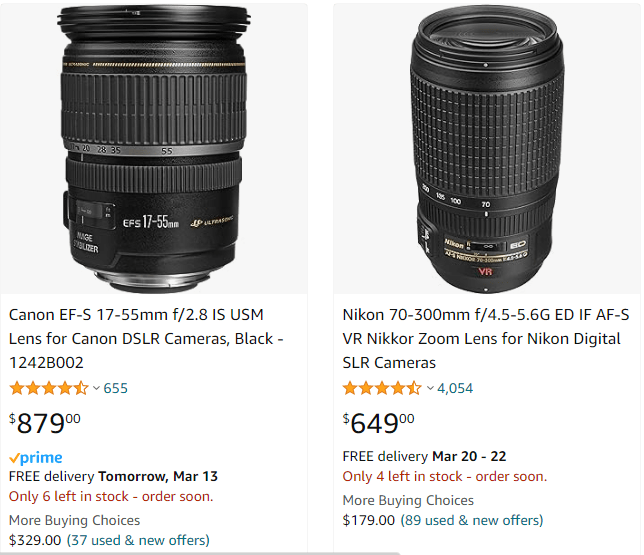Image resolution: width=644 pixels, height=555 pixels.
Task: View the 4,054 Nikon lens reviews
Action: (455, 388)
